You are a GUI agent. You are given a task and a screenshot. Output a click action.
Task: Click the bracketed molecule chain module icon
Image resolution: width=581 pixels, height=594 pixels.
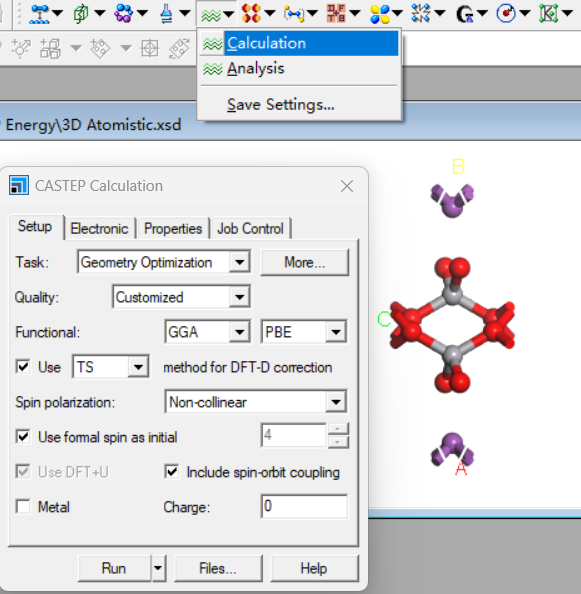click(294, 14)
